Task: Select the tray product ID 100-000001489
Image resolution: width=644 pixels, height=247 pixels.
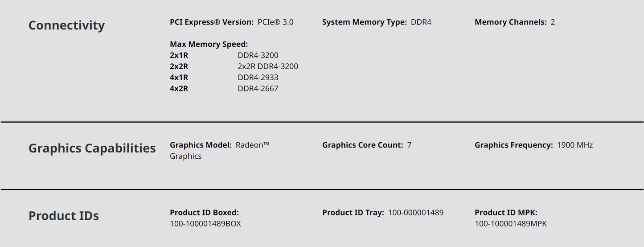Action: [x=416, y=213]
